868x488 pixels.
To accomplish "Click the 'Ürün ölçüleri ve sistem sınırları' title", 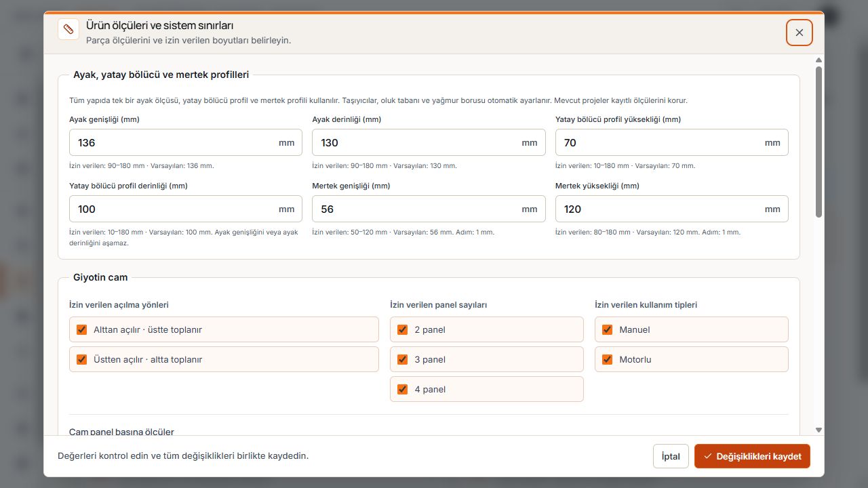I will [160, 26].
